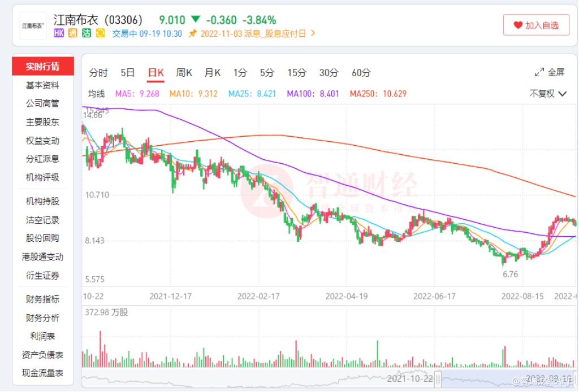Open 资产负债表 in the sidebar
The image size is (579, 392).
[42, 355]
